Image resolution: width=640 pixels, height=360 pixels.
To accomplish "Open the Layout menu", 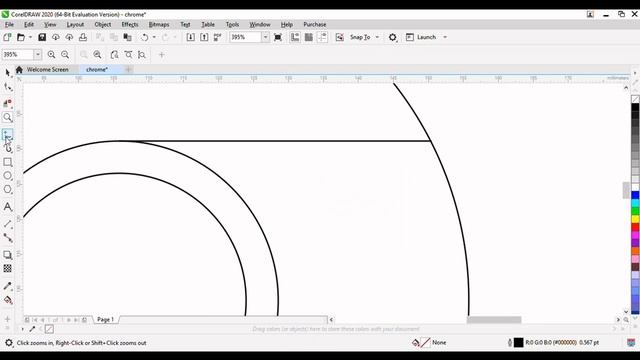I will [75, 24].
